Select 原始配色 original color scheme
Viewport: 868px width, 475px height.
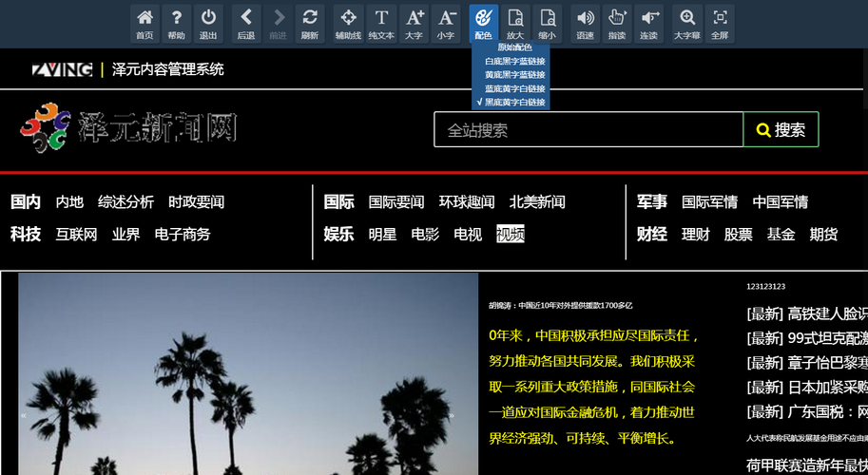(514, 47)
